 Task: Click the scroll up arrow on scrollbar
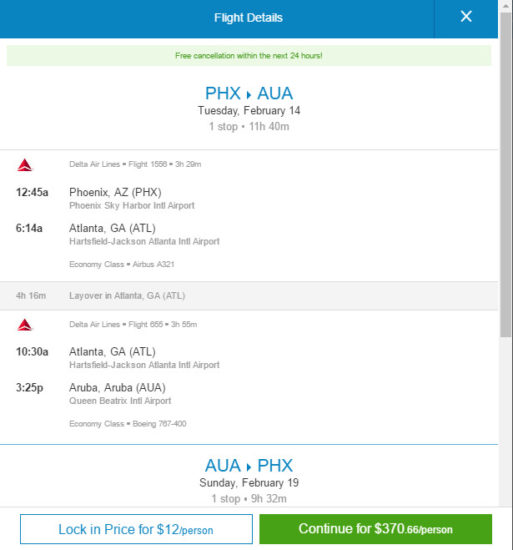[x=505, y=6]
